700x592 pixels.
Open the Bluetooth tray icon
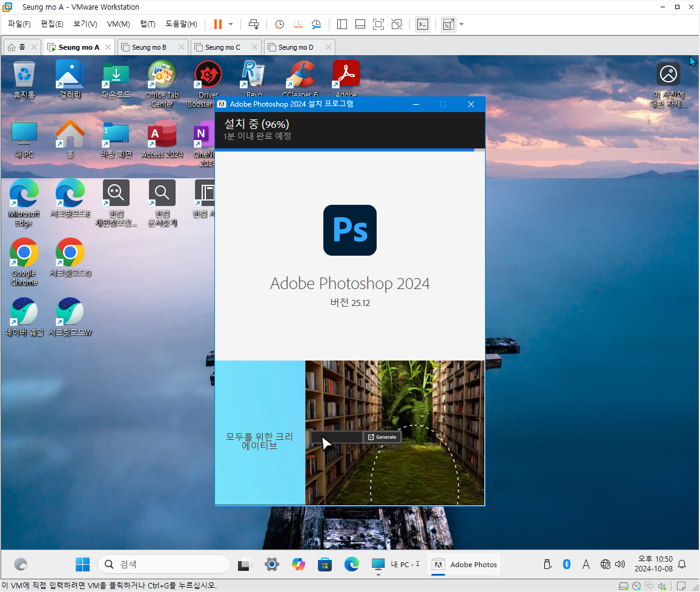coord(567,564)
